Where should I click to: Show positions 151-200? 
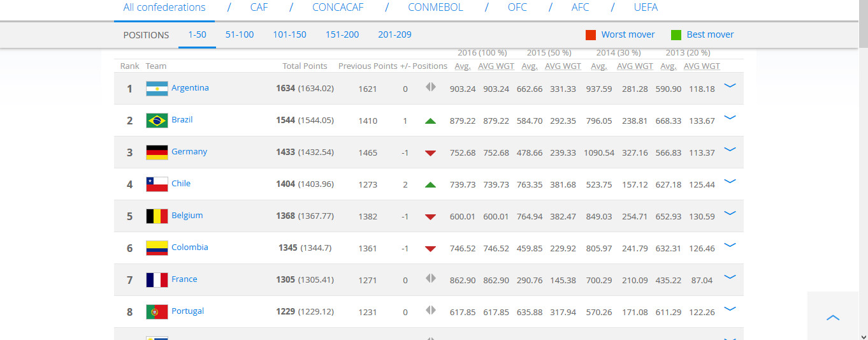point(342,34)
